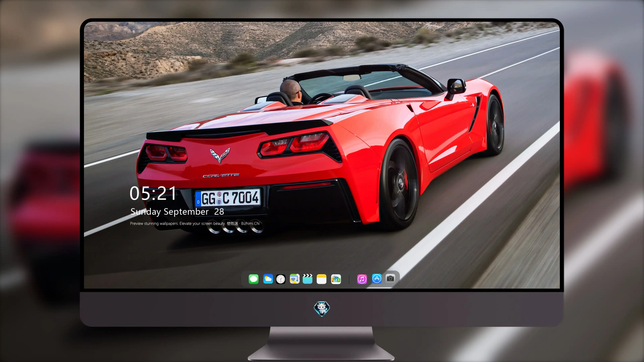Open the Notes app icon
Screen dimensions: 644x362
click(x=321, y=279)
